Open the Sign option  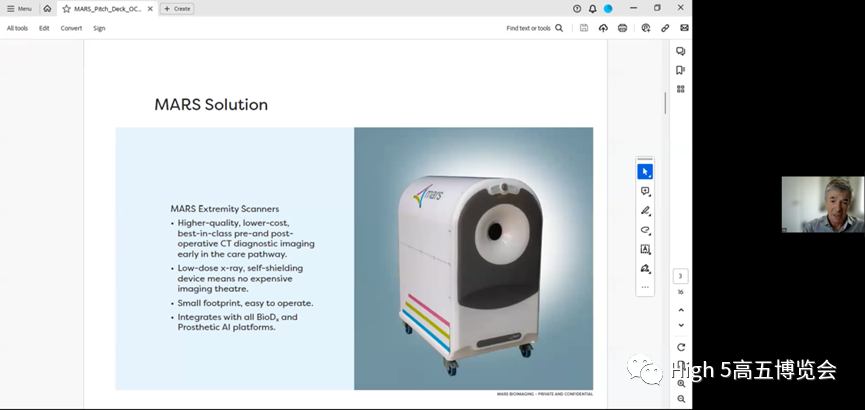(99, 28)
